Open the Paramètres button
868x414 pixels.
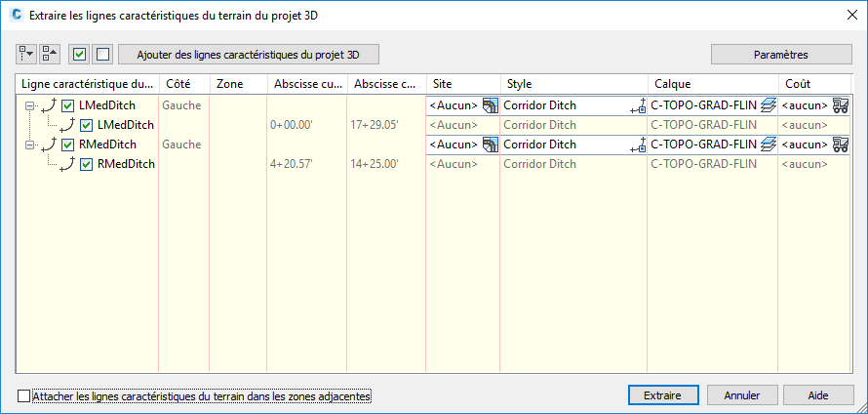pos(774,54)
